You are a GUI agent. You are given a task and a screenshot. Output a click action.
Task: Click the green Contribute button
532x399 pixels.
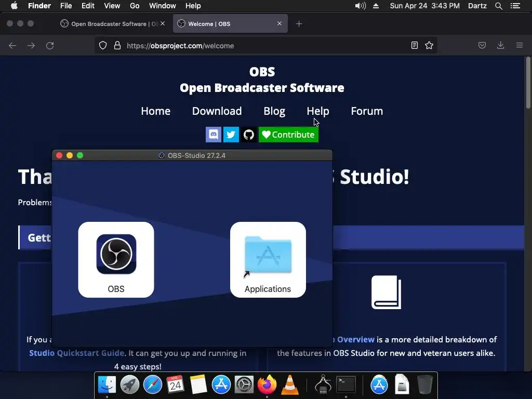click(x=288, y=135)
